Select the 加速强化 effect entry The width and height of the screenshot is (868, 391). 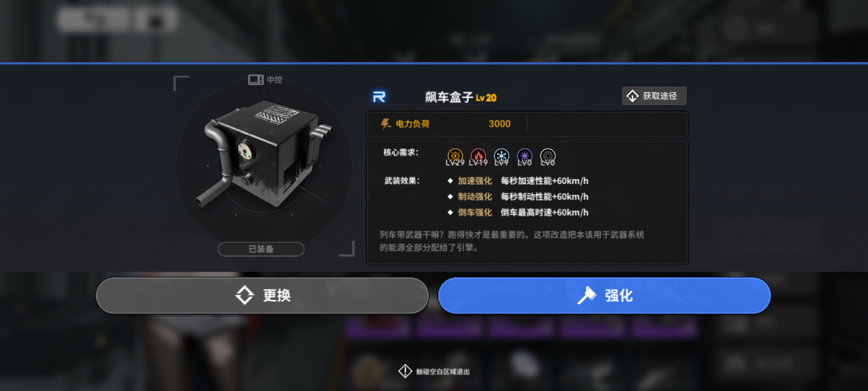click(x=518, y=181)
